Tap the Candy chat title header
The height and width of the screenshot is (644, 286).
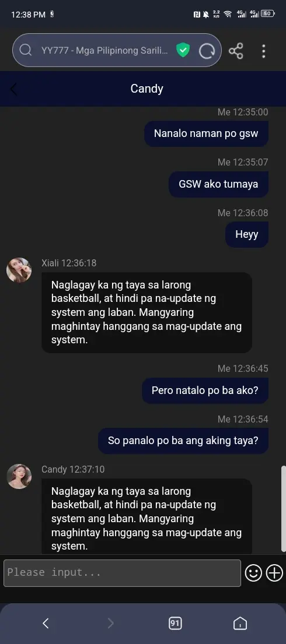[x=147, y=89]
